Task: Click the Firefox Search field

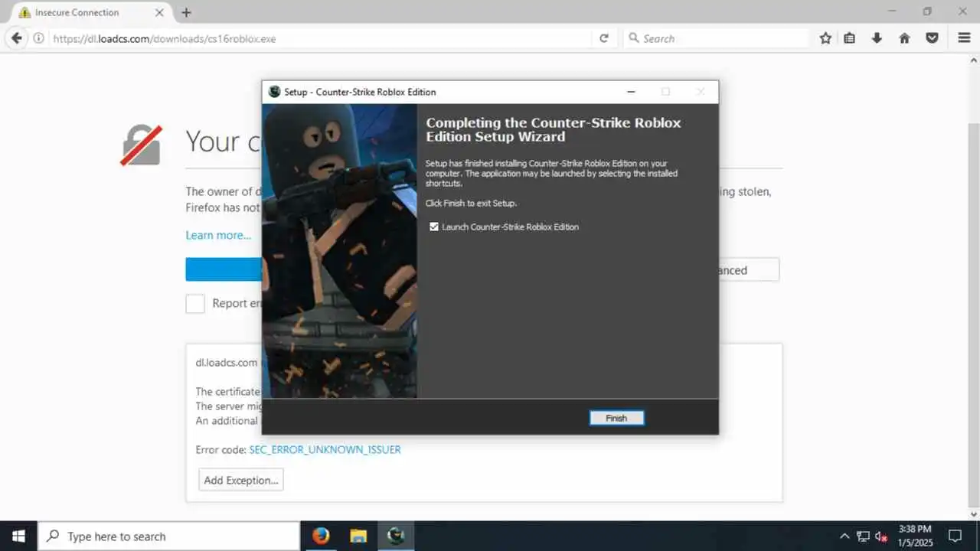Action: 717,38
